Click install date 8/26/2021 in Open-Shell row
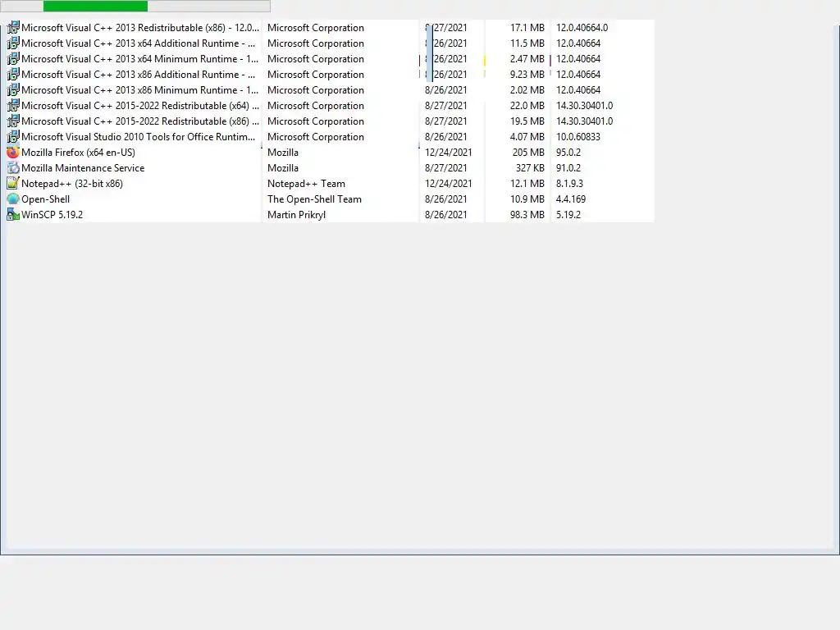 445,199
